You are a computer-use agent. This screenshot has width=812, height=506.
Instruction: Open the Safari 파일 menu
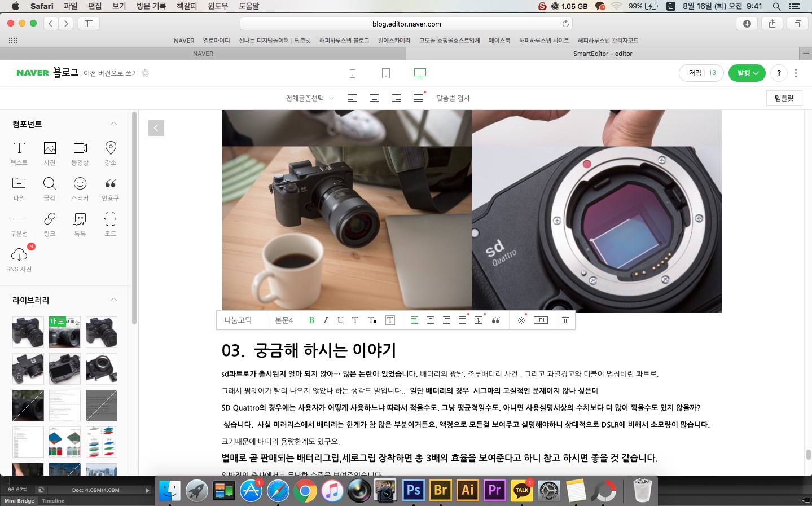point(71,6)
